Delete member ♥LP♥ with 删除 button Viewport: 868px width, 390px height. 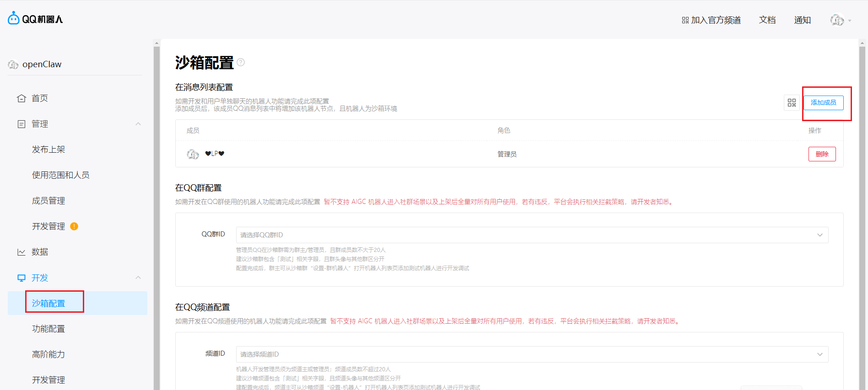(x=822, y=154)
